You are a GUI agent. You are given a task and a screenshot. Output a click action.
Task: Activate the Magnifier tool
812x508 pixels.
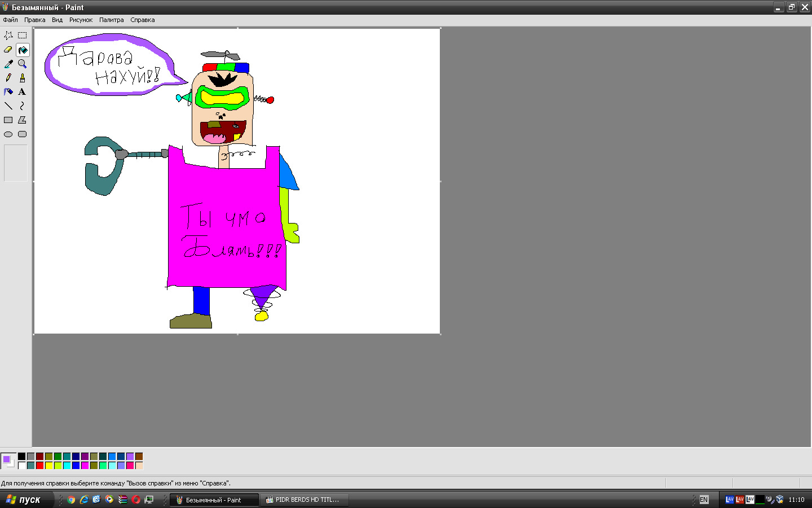click(23, 64)
